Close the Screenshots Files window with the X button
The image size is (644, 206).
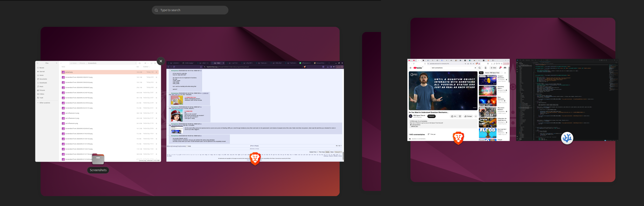click(x=161, y=61)
